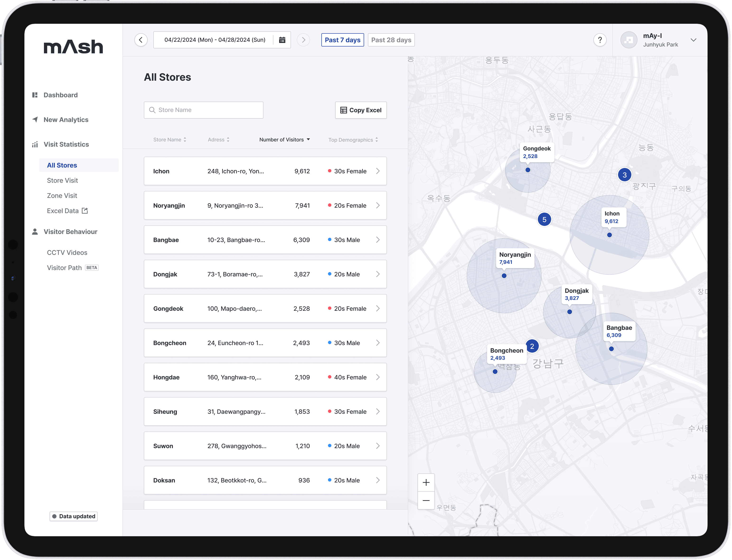732x560 pixels.
Task: Open Siheung store row chevron
Action: [378, 411]
